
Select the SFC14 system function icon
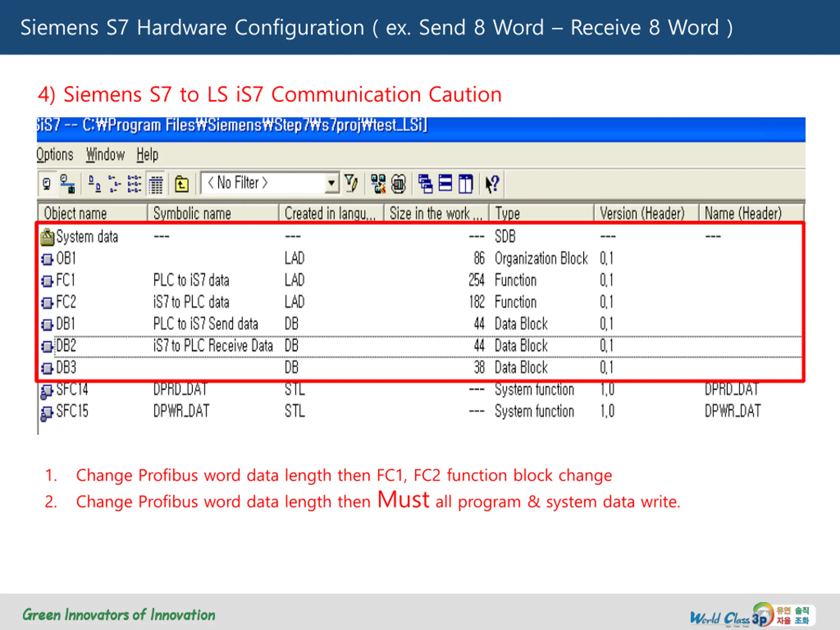click(x=47, y=391)
